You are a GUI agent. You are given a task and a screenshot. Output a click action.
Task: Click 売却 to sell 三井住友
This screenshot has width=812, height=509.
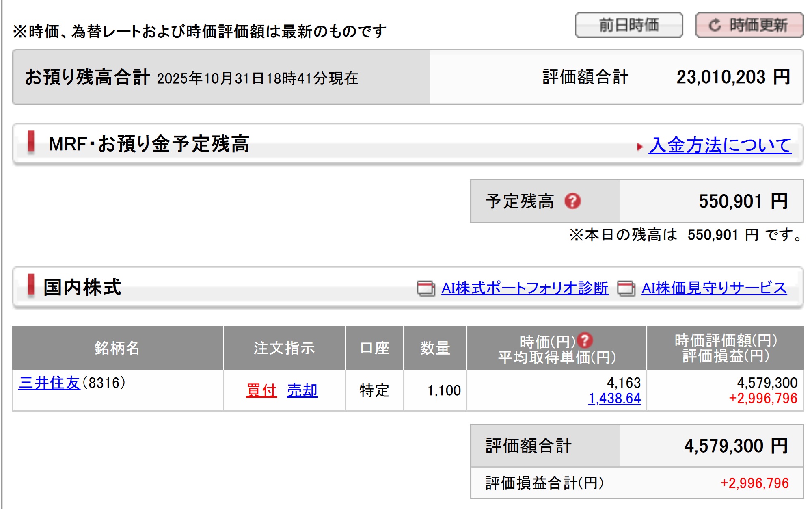(x=302, y=390)
